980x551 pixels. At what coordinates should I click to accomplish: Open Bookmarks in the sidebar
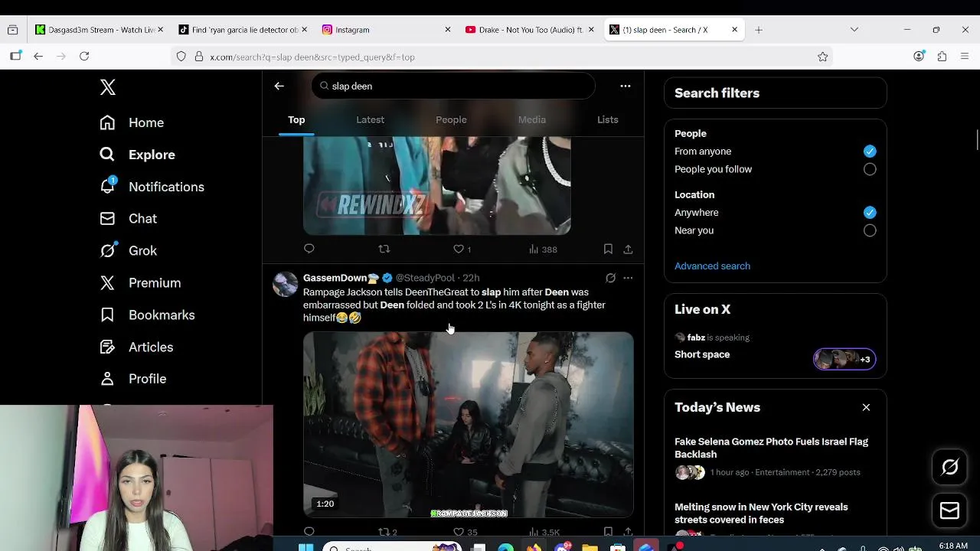click(x=147, y=315)
